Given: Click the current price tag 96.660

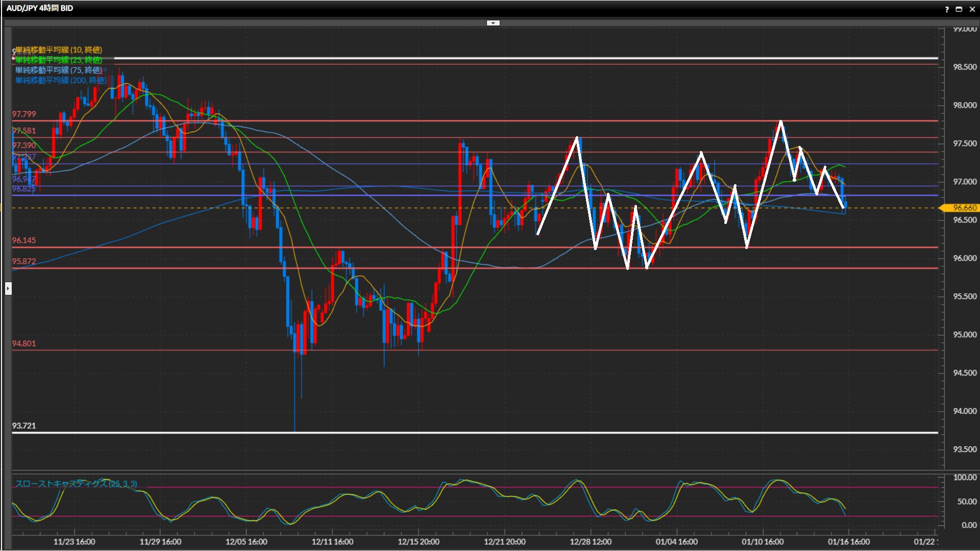Looking at the screenshot, I should tap(961, 208).
